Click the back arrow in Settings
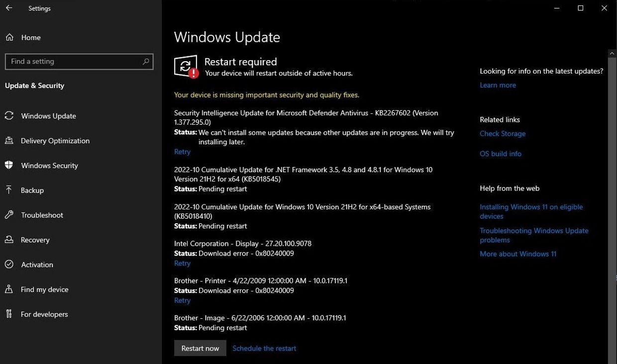The image size is (617, 364). click(9, 8)
